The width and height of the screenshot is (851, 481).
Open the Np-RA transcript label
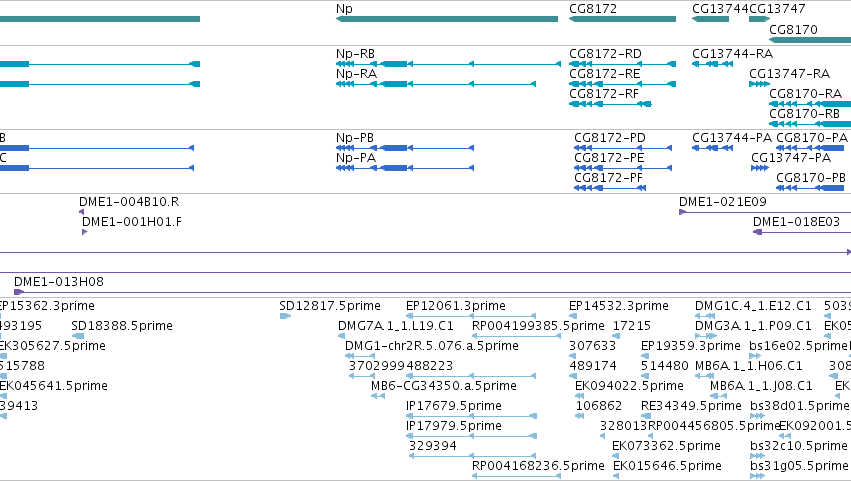(x=356, y=74)
